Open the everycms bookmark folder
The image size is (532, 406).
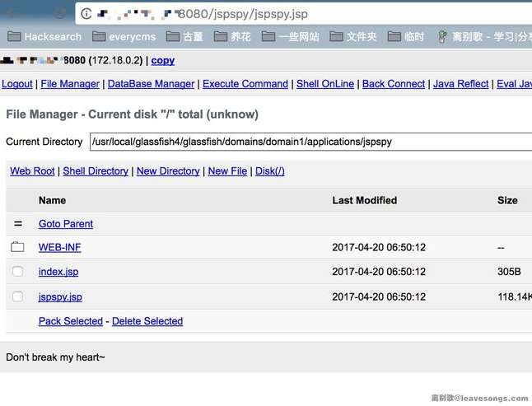[124, 36]
